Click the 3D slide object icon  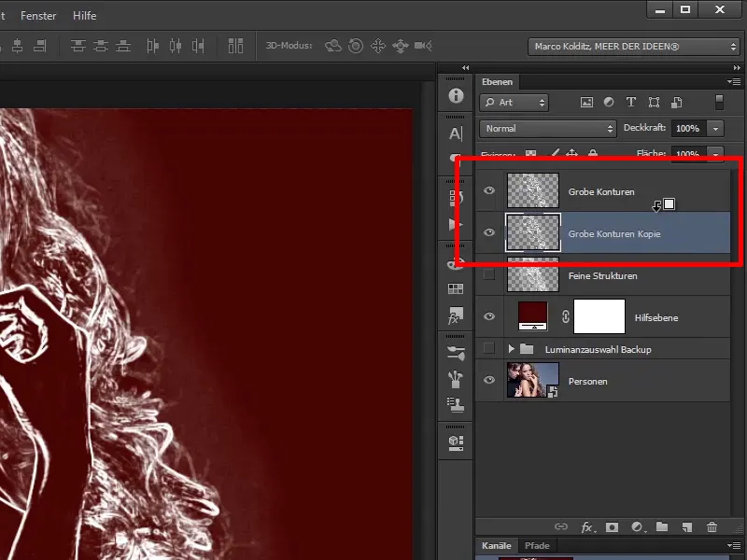401,46
